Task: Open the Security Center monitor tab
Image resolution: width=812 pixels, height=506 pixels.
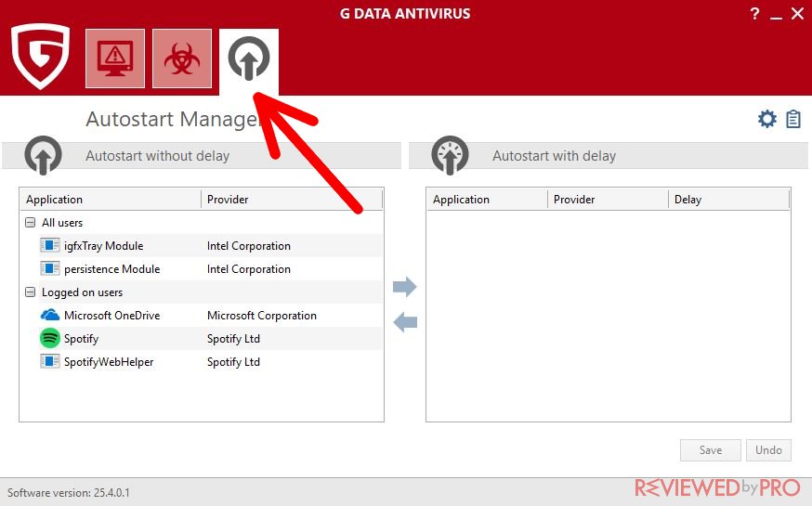Action: (x=115, y=58)
